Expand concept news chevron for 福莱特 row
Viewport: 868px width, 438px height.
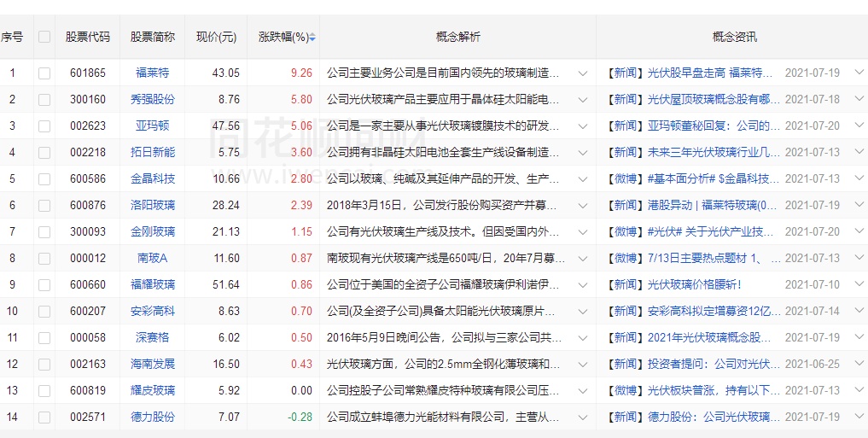click(x=859, y=73)
